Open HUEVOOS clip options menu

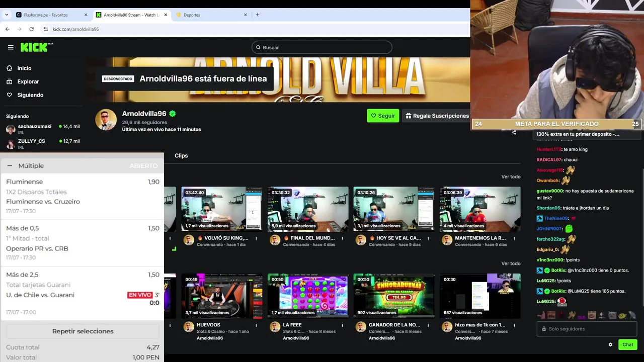coord(256,325)
